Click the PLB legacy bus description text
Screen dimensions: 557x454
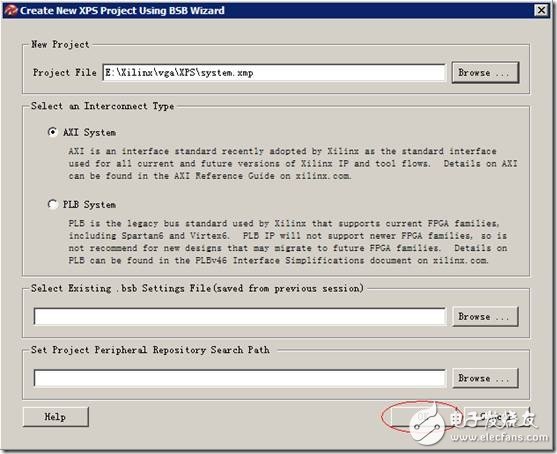(x=288, y=242)
